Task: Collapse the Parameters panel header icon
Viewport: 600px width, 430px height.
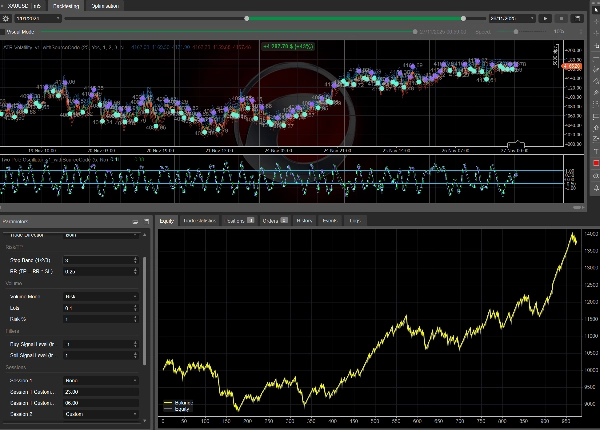Action: (x=135, y=222)
